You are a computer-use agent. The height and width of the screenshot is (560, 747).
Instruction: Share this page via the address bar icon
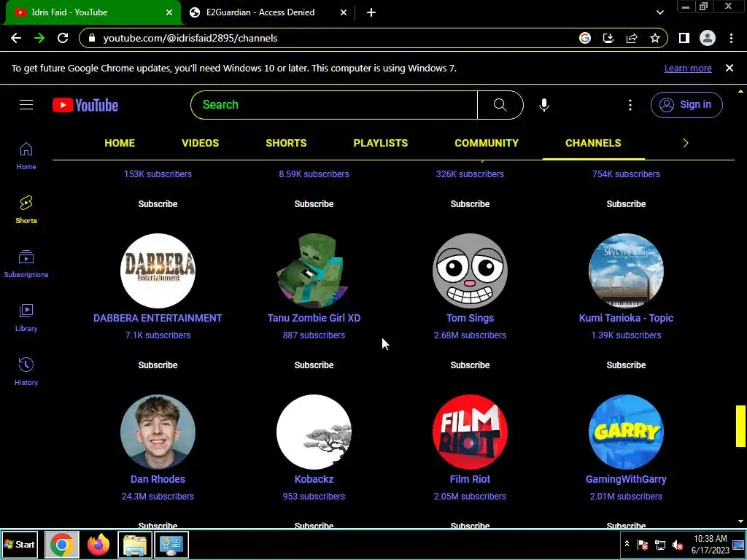(632, 38)
